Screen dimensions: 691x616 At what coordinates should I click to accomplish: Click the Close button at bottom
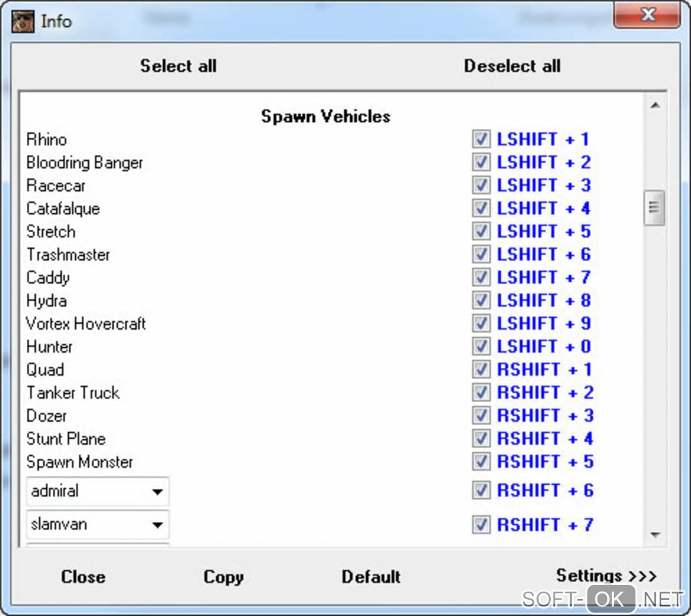[83, 577]
